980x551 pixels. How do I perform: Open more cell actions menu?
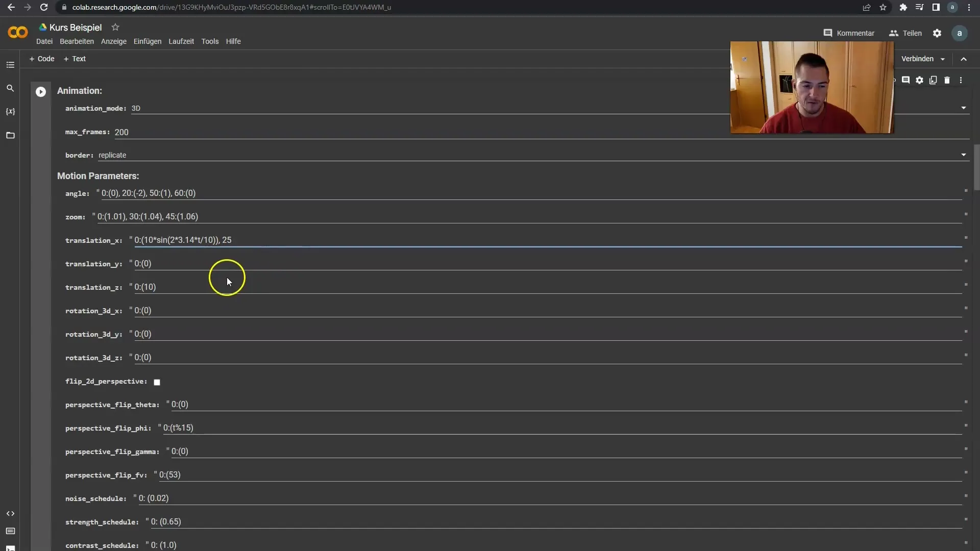coord(961,80)
